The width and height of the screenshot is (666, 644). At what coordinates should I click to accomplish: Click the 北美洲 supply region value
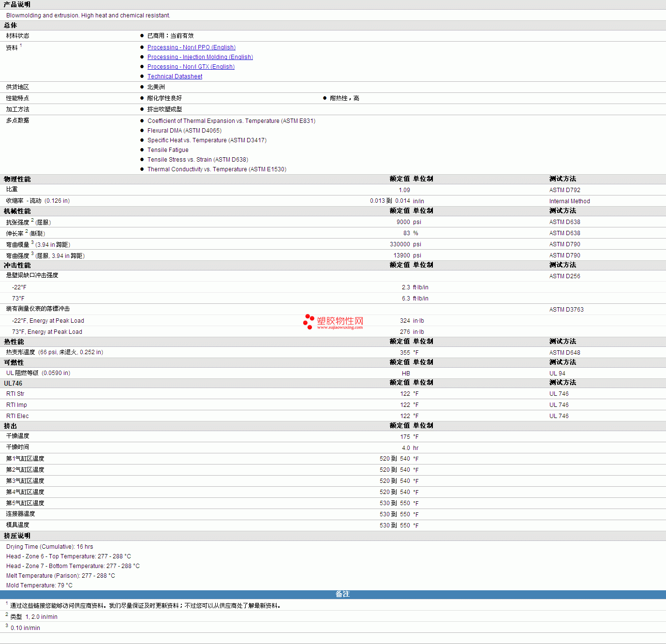pos(156,87)
